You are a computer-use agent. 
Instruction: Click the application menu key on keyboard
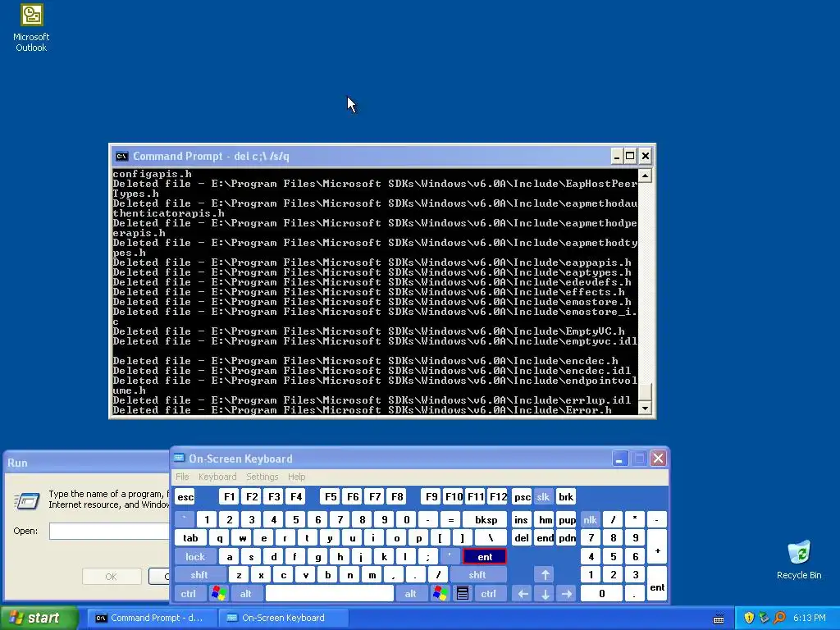pos(463,594)
